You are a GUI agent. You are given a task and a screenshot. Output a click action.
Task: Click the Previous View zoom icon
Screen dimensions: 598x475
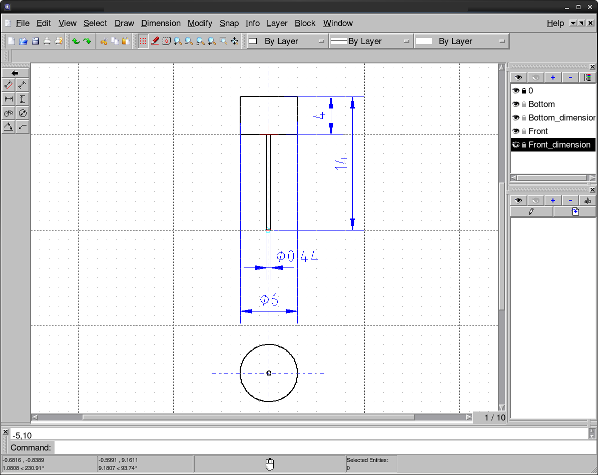212,41
